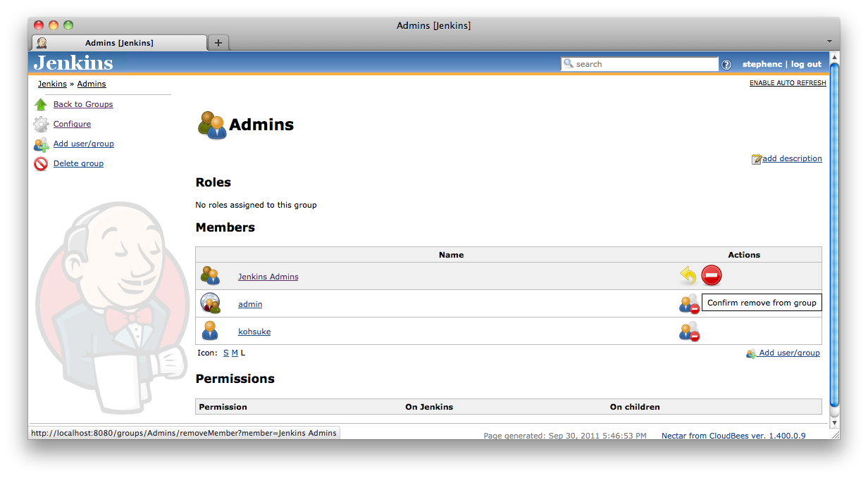Click the search help question mark icon
The width and height of the screenshot is (868, 478).
[726, 64]
